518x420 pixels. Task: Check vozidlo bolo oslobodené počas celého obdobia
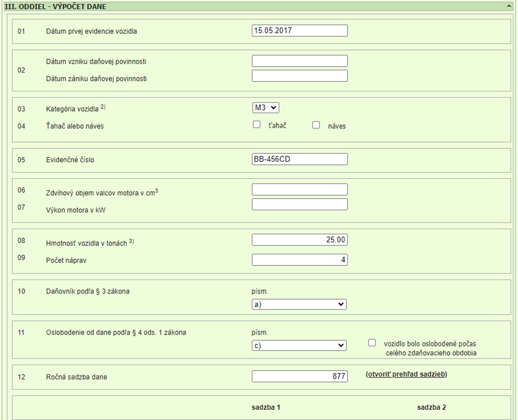[372, 343]
